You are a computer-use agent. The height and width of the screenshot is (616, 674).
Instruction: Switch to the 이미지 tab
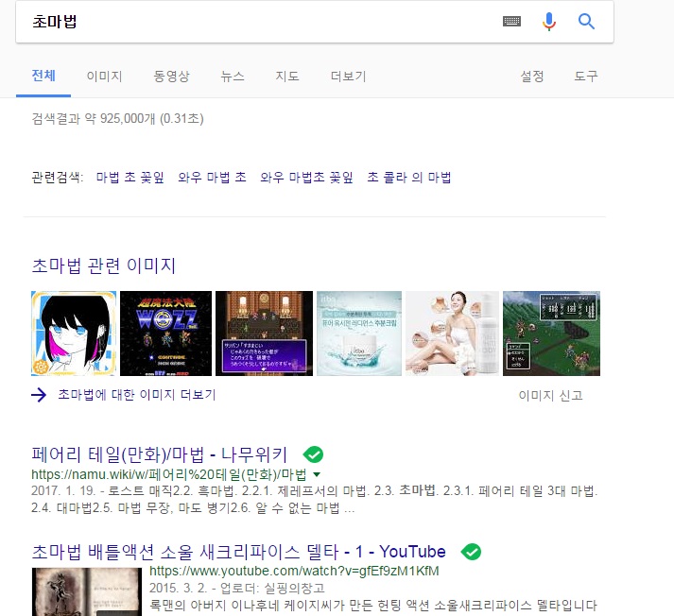104,77
